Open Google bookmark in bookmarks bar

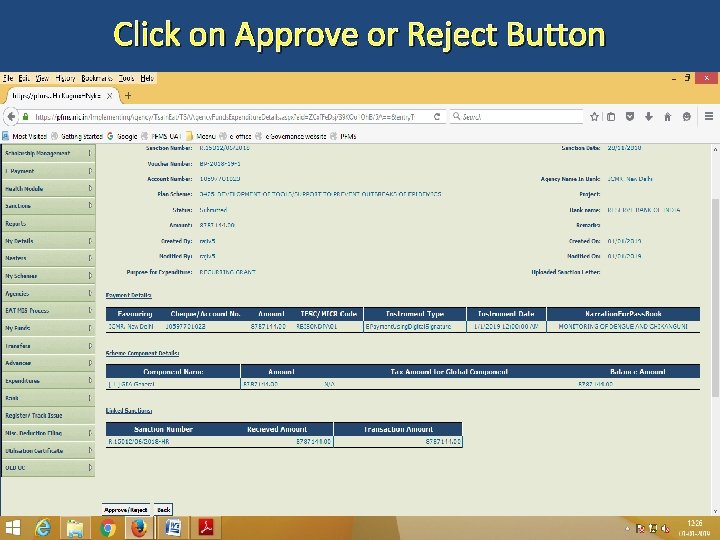click(x=122, y=136)
